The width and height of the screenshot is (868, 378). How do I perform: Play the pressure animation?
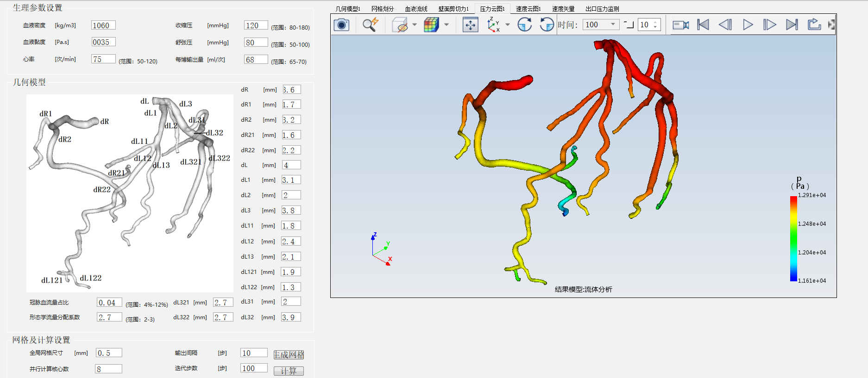coord(748,25)
